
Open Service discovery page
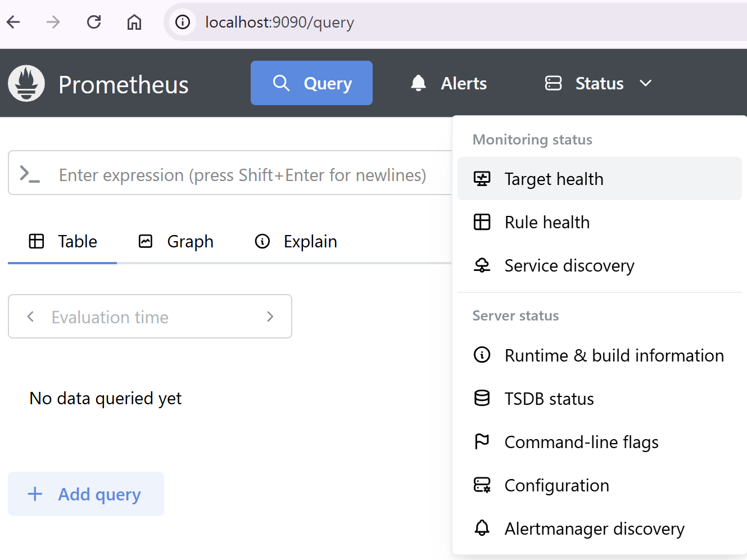point(569,265)
